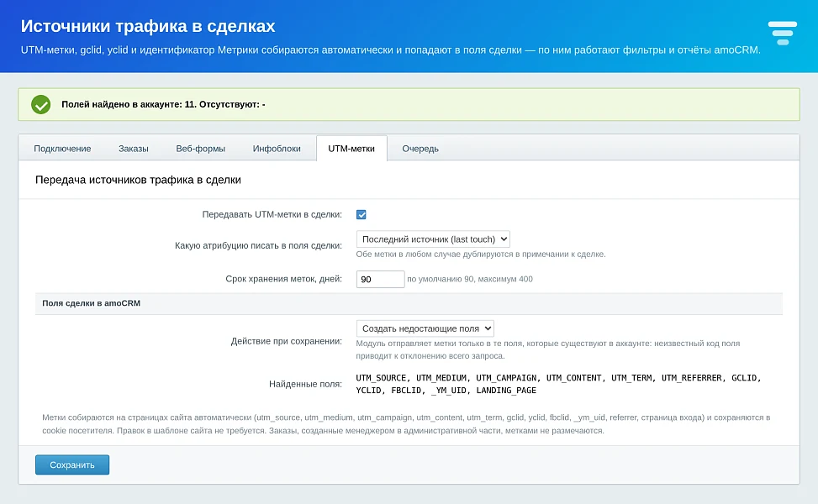Click the 'Полей найдено в аккаунте: 11' message
The image size is (818, 504).
(x=163, y=104)
